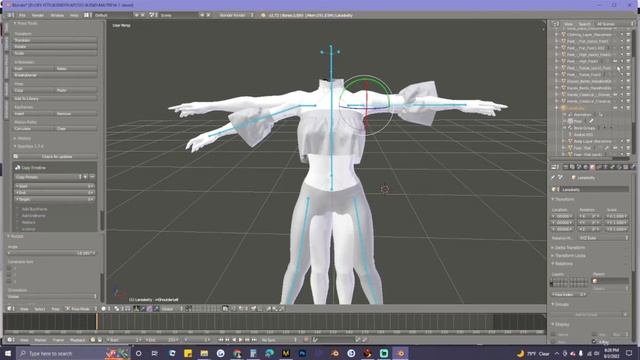Select the rotate manipulator arc icon

[149, 309]
